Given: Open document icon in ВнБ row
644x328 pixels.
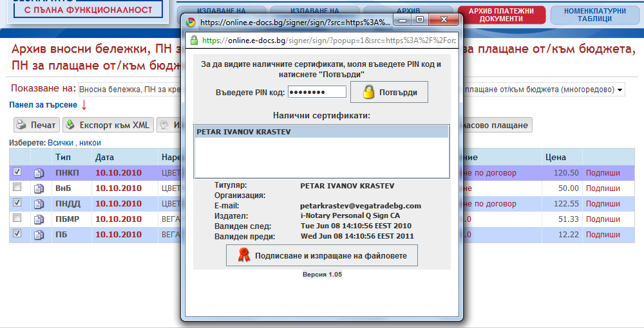Looking at the screenshot, I should click(x=39, y=188).
